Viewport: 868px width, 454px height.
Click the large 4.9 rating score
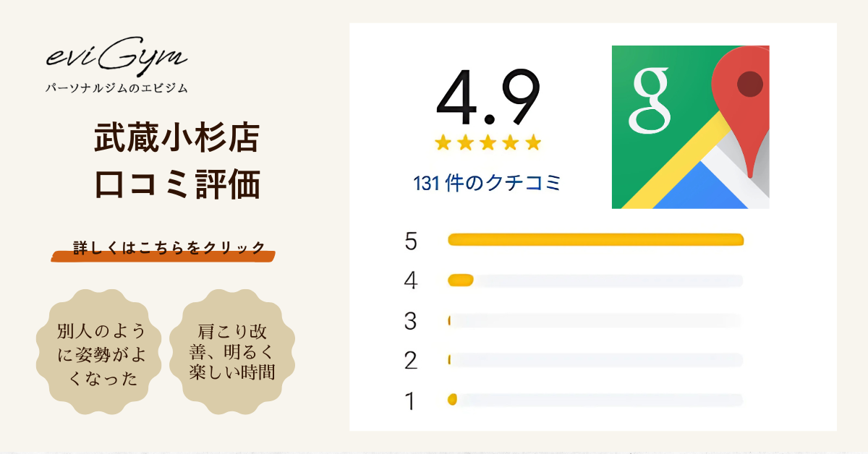488,99
